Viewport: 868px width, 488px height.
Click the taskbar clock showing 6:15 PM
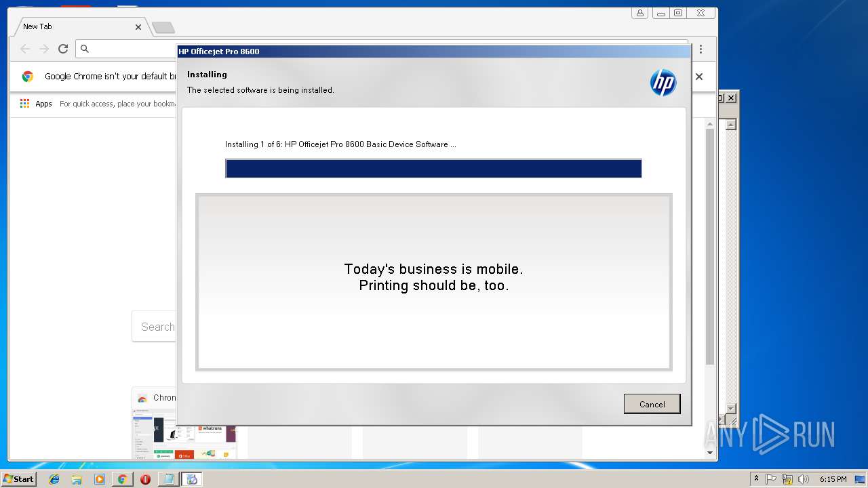(833, 479)
